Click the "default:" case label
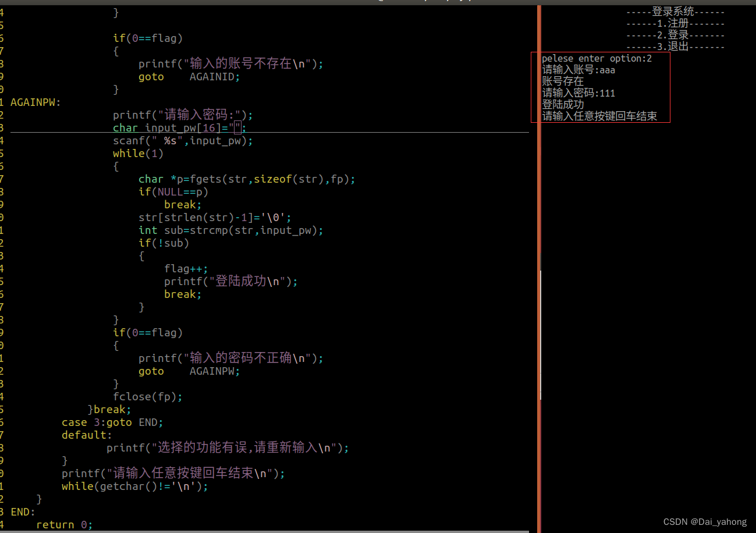The width and height of the screenshot is (756, 533). [x=87, y=435]
